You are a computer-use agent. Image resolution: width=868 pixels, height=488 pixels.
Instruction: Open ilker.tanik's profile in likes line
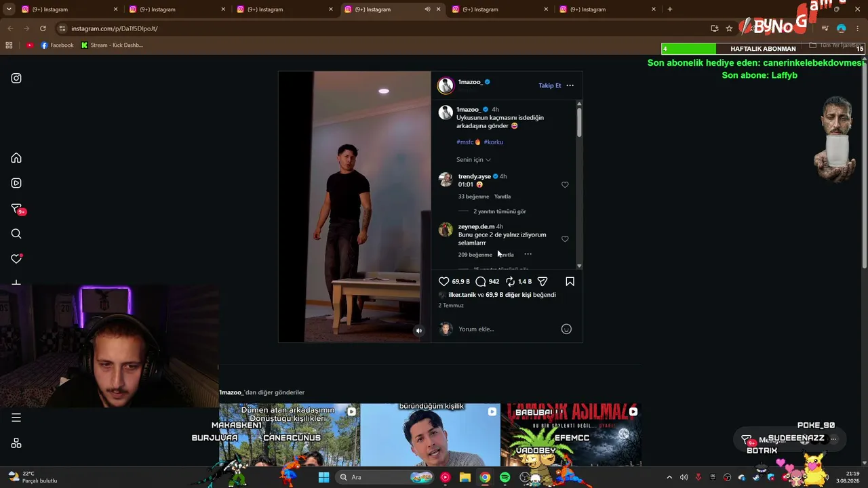pyautogui.click(x=462, y=295)
